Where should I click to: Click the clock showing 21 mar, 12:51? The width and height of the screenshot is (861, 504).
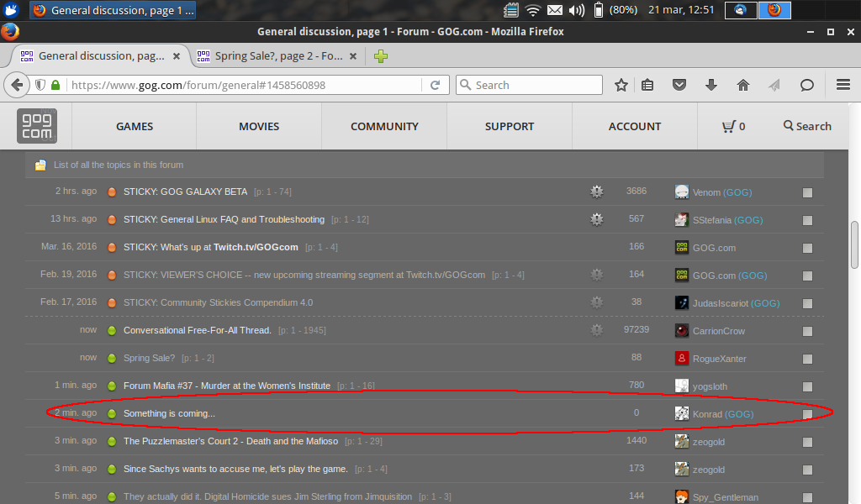click(x=681, y=10)
